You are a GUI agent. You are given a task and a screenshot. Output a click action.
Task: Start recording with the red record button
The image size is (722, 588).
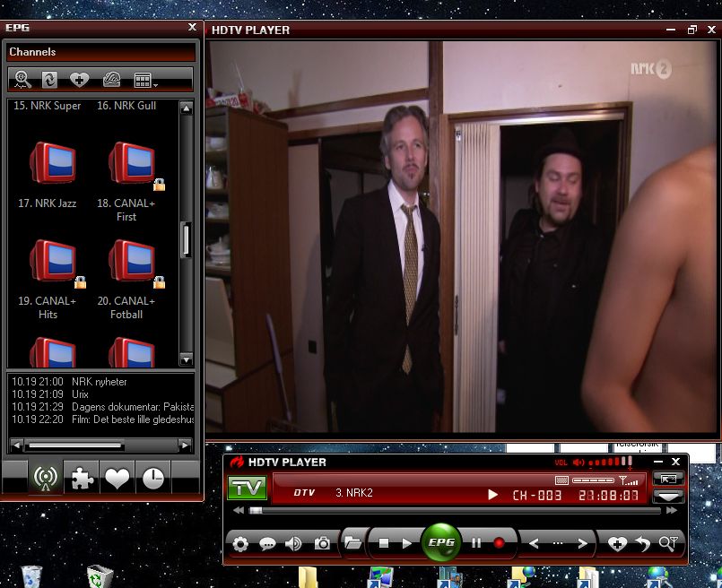point(499,543)
